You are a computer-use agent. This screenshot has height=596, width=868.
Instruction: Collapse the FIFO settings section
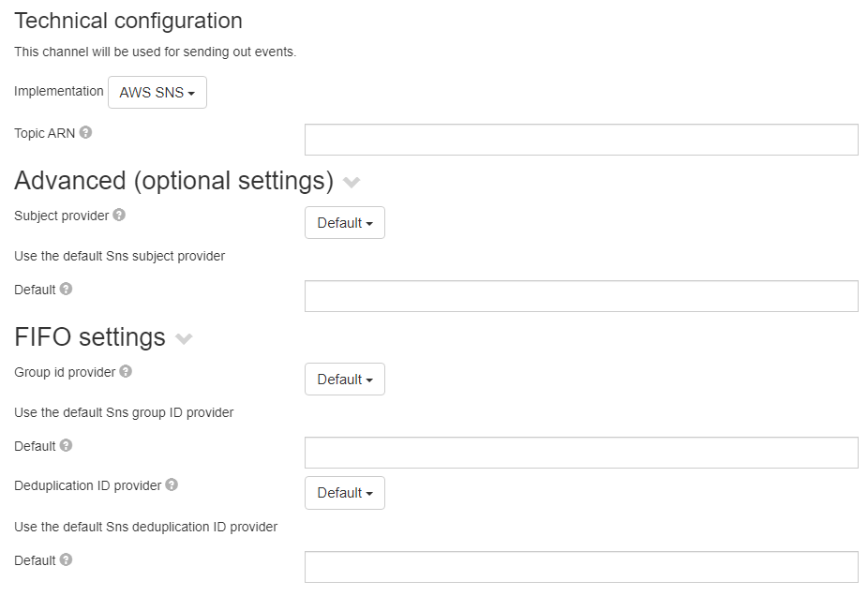click(184, 339)
